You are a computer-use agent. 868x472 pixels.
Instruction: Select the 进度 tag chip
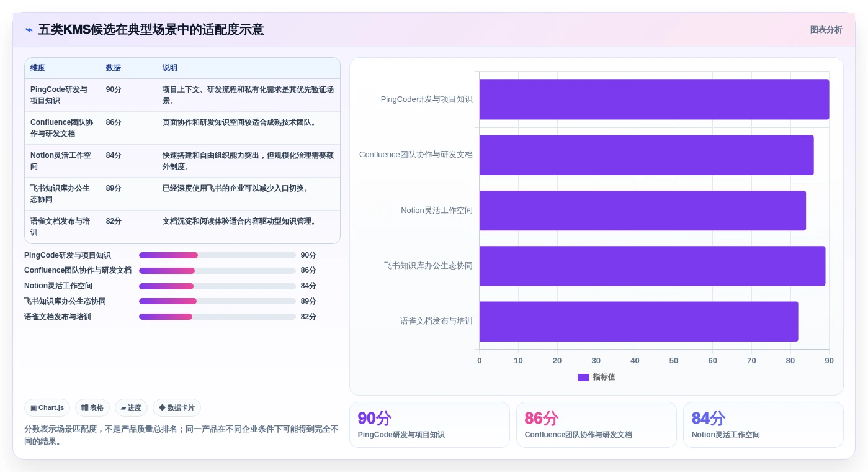(x=131, y=407)
